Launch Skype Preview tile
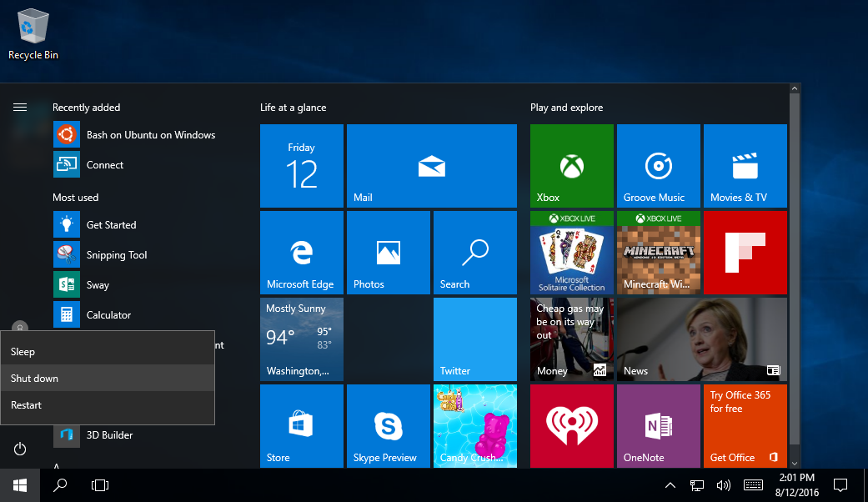868x502 pixels. click(389, 426)
